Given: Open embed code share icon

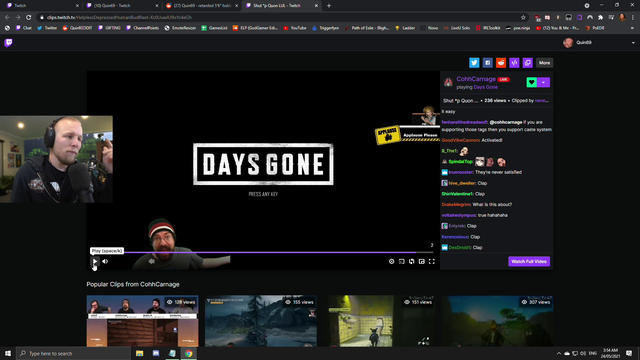Looking at the screenshot, I should tap(514, 62).
